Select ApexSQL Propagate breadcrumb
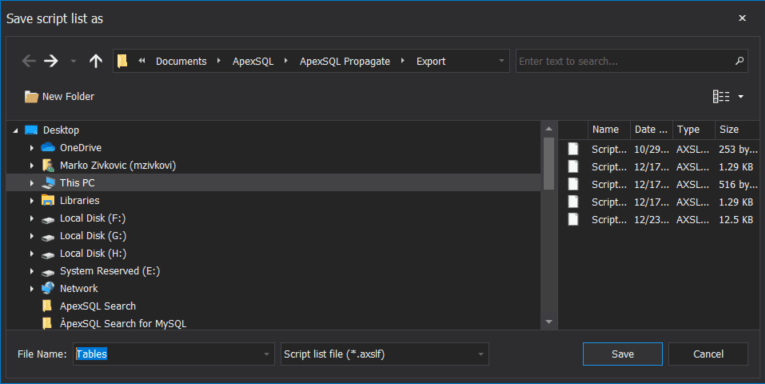The height and width of the screenshot is (384, 765). 344,61
